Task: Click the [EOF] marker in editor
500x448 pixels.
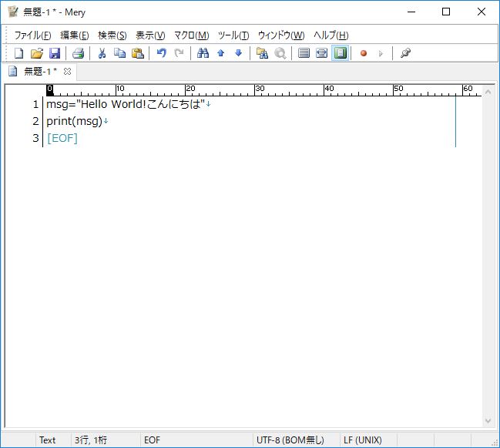Action: click(x=62, y=138)
